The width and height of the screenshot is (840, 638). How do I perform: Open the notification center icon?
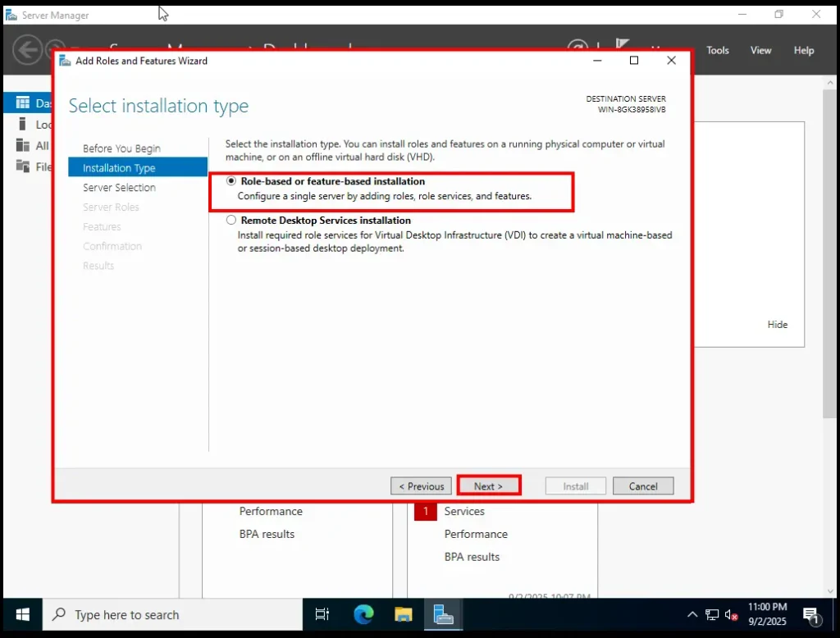coord(812,616)
